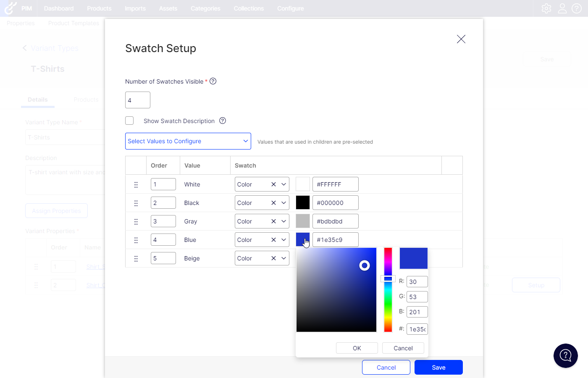
Task: Close the Swatch Setup dialog
Action: tap(461, 39)
